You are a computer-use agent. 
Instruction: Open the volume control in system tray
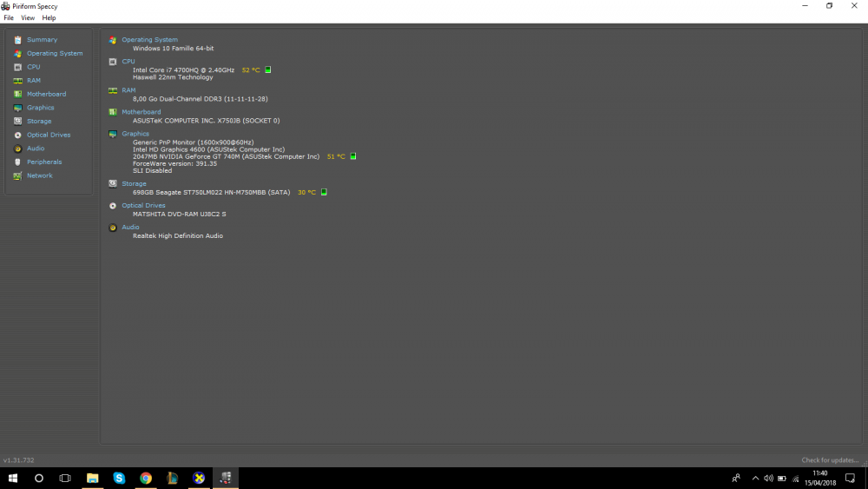pos(768,479)
